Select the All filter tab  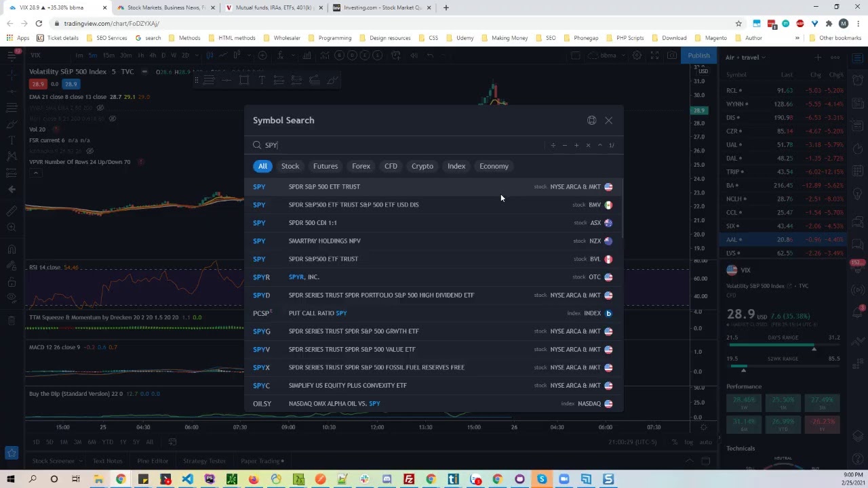262,166
